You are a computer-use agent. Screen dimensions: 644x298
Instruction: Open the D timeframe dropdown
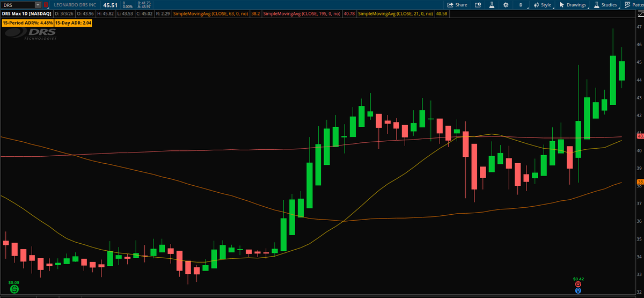pos(521,5)
